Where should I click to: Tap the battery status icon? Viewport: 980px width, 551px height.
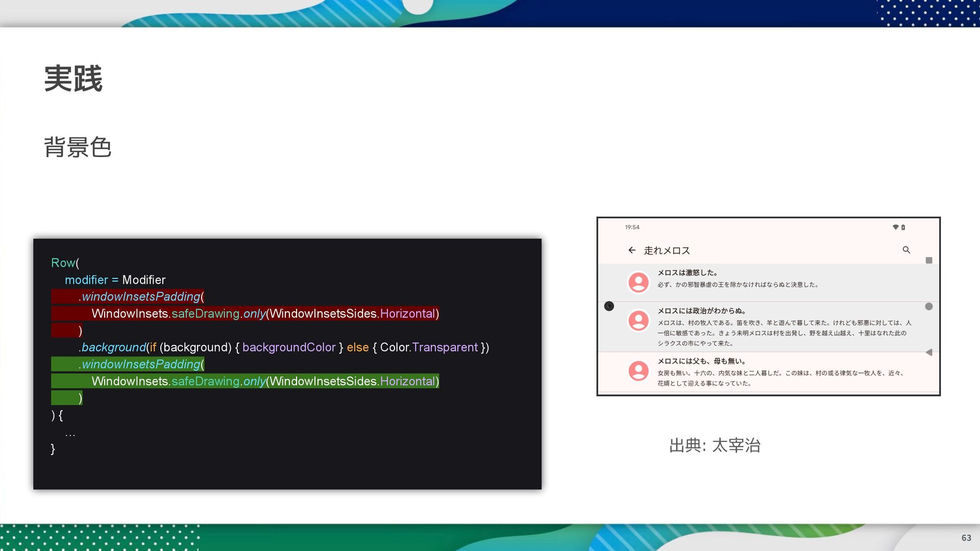(x=903, y=228)
